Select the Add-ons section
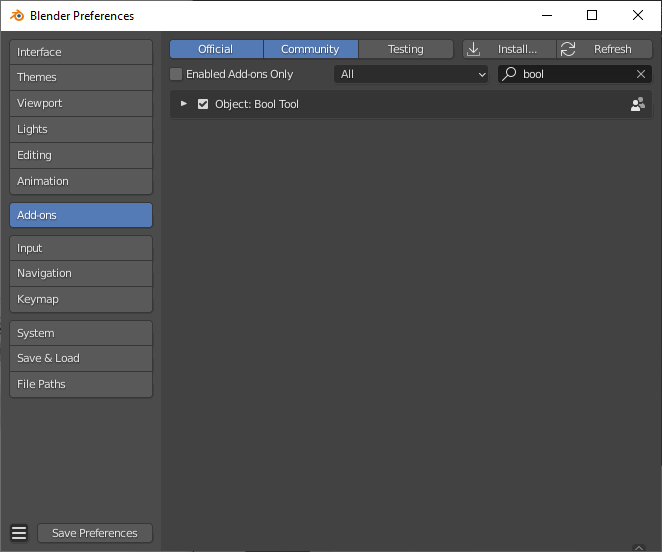 (x=81, y=215)
